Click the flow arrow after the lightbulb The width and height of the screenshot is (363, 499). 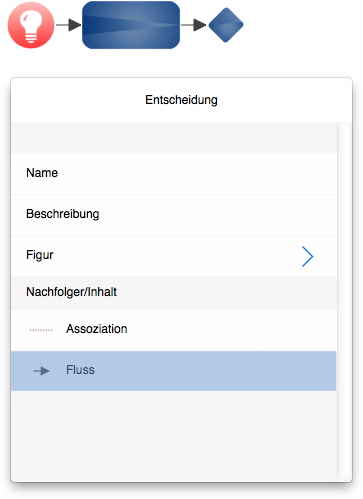click(x=68, y=25)
